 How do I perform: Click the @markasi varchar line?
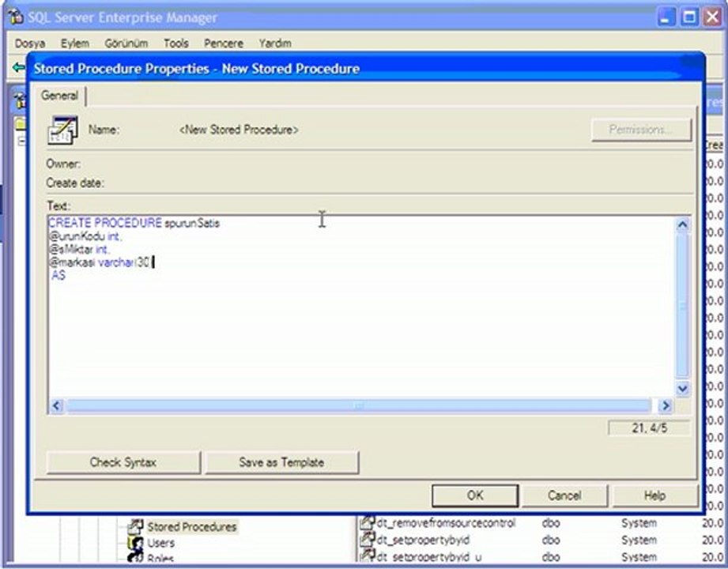100,262
